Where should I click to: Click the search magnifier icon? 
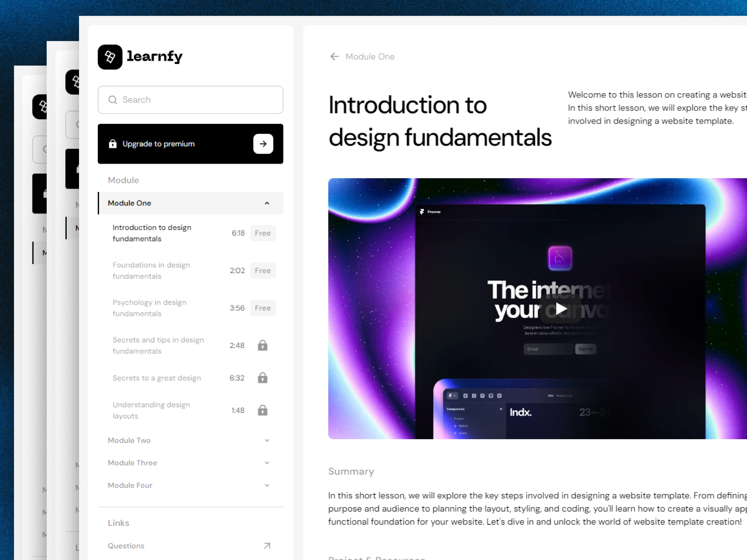(113, 99)
